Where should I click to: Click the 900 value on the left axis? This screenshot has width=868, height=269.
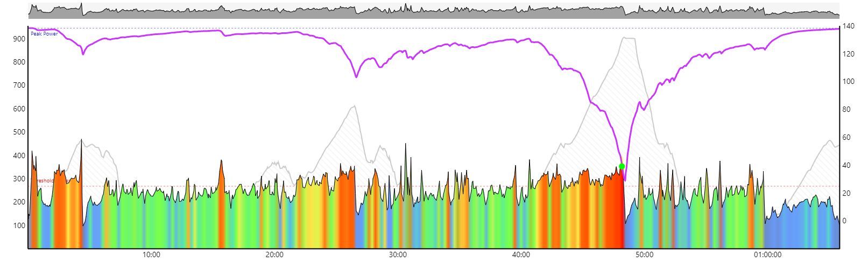click(x=19, y=39)
